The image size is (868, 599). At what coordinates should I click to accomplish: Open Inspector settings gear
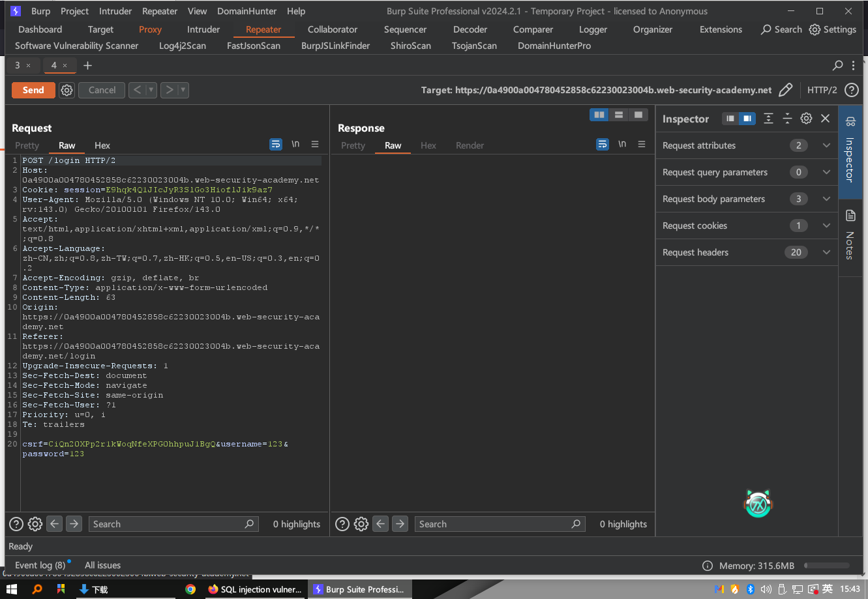click(807, 119)
